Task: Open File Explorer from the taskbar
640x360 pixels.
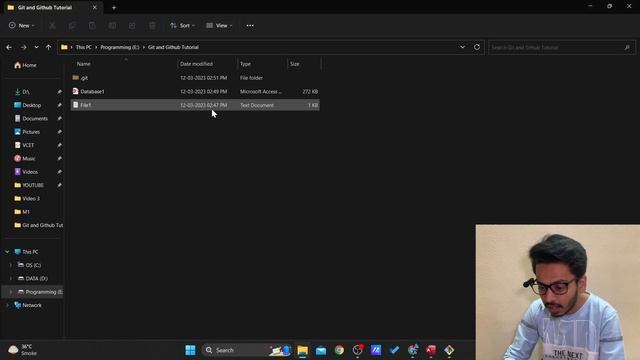Action: (302, 350)
